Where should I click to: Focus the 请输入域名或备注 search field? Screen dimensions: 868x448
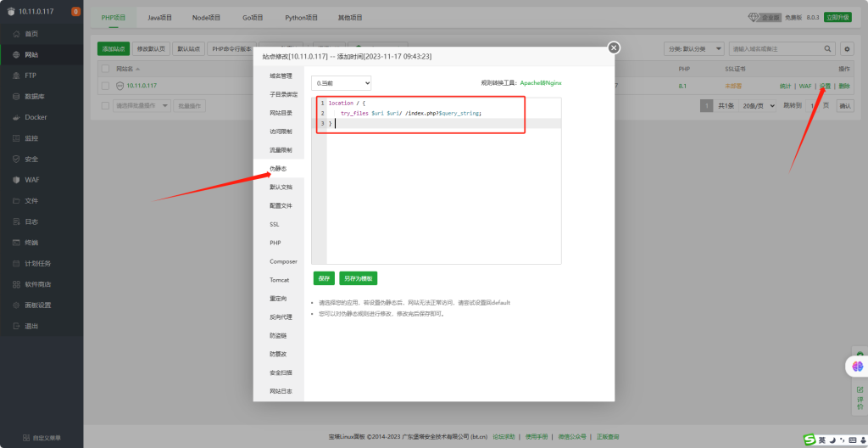click(x=775, y=49)
